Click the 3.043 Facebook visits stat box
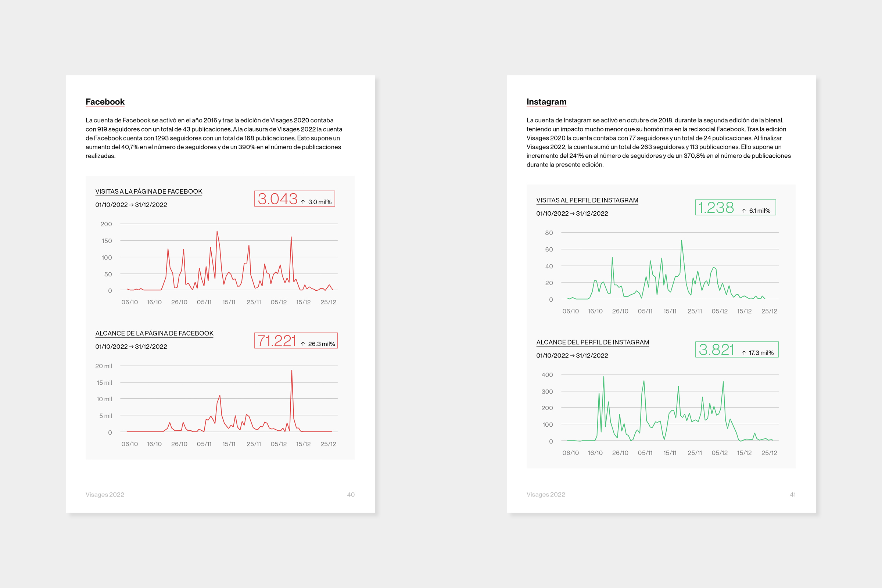Screen dimensions: 882x588 pos(294,199)
